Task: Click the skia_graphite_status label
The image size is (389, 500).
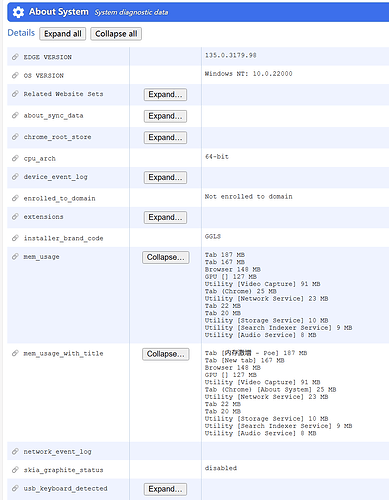Action: click(63, 470)
